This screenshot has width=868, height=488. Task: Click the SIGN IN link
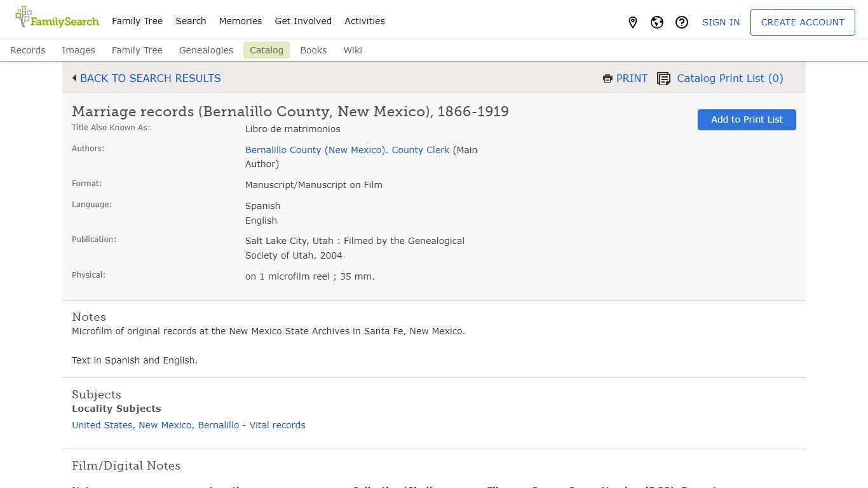click(721, 22)
